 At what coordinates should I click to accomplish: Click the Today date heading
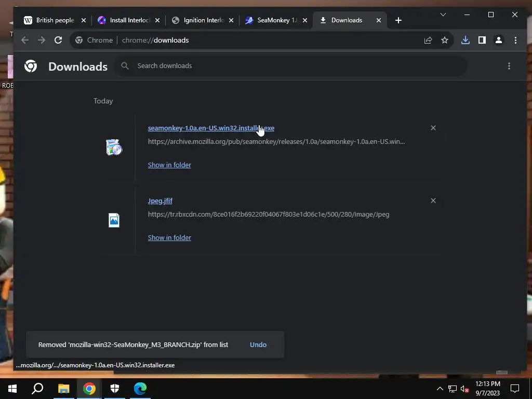103,101
